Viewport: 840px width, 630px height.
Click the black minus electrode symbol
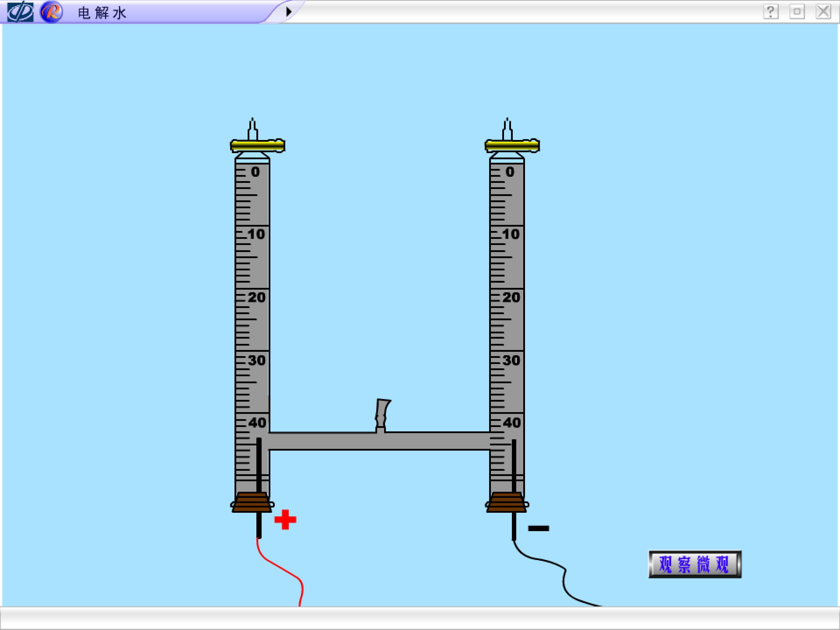click(538, 528)
